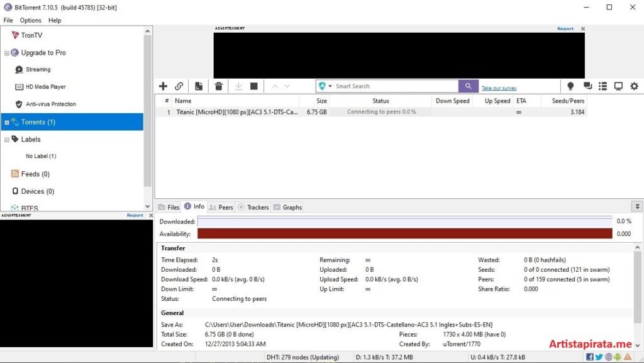The image size is (644, 363).
Task: Click the Twitter icon in the status bar
Action: pyautogui.click(x=598, y=357)
